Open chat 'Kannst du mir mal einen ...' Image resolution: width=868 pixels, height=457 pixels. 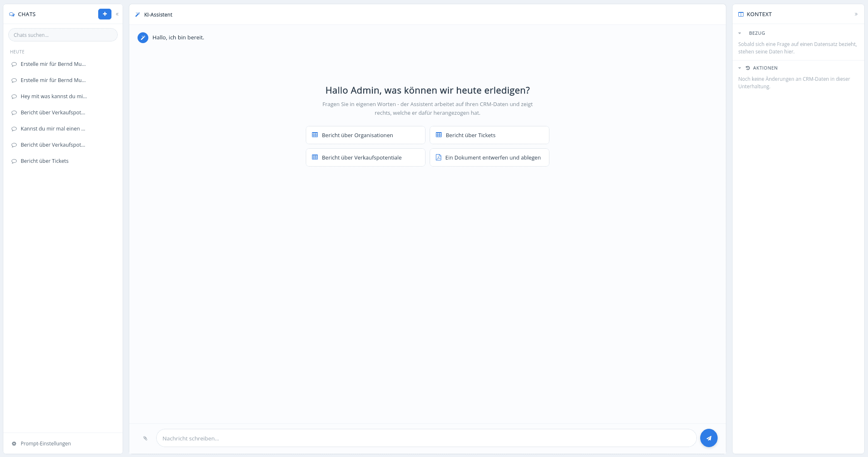click(x=63, y=128)
